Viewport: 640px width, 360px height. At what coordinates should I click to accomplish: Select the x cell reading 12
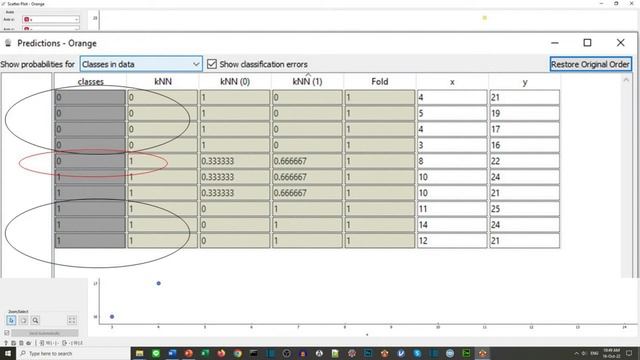(x=452, y=240)
